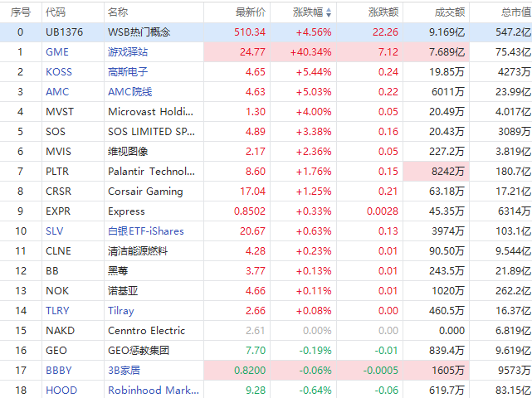
Task: Open the Tilray name link
Action: (x=121, y=311)
